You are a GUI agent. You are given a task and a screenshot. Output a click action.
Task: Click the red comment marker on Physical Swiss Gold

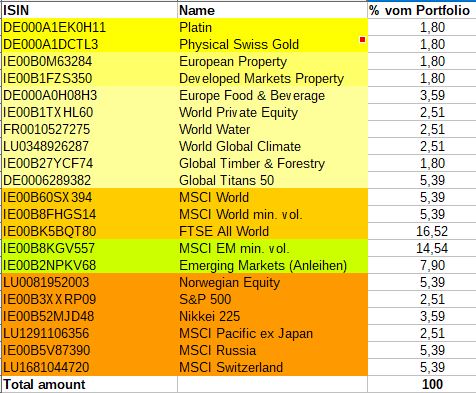pos(362,40)
